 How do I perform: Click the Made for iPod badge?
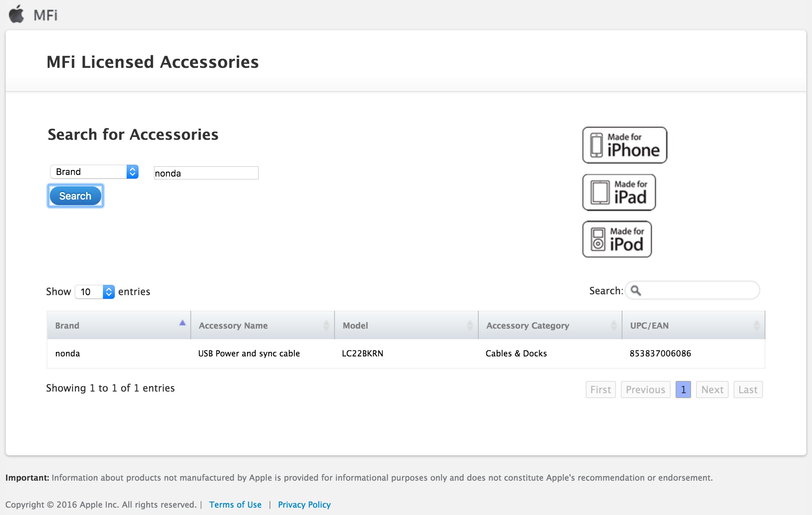point(617,239)
